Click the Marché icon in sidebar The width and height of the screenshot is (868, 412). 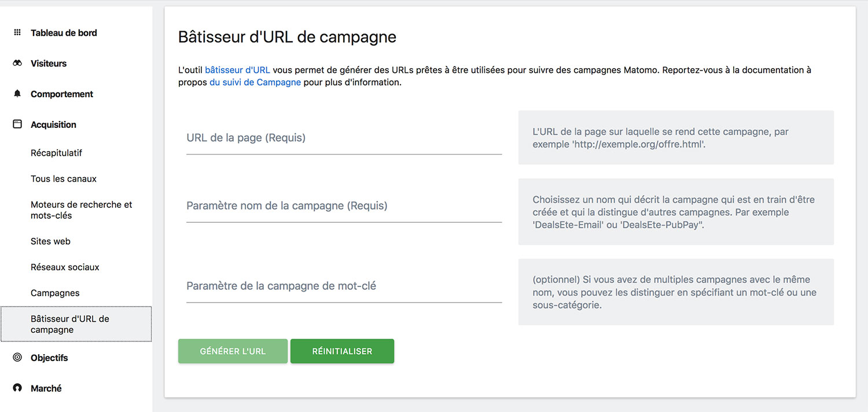[x=17, y=388]
